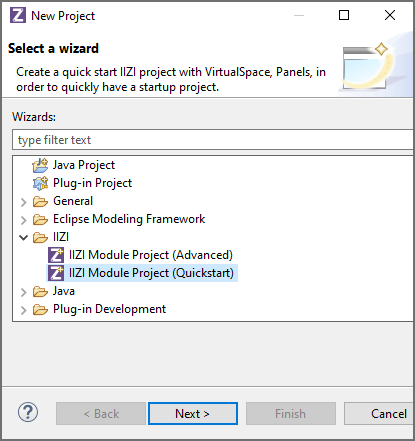Image resolution: width=415 pixels, height=441 pixels.
Task: Click the Next > button
Action: tap(193, 414)
